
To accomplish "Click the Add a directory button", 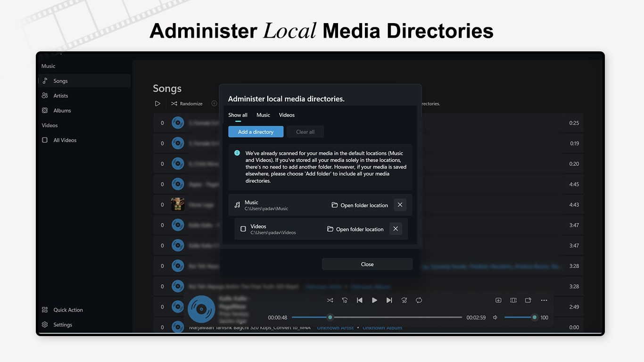I will click(x=256, y=132).
